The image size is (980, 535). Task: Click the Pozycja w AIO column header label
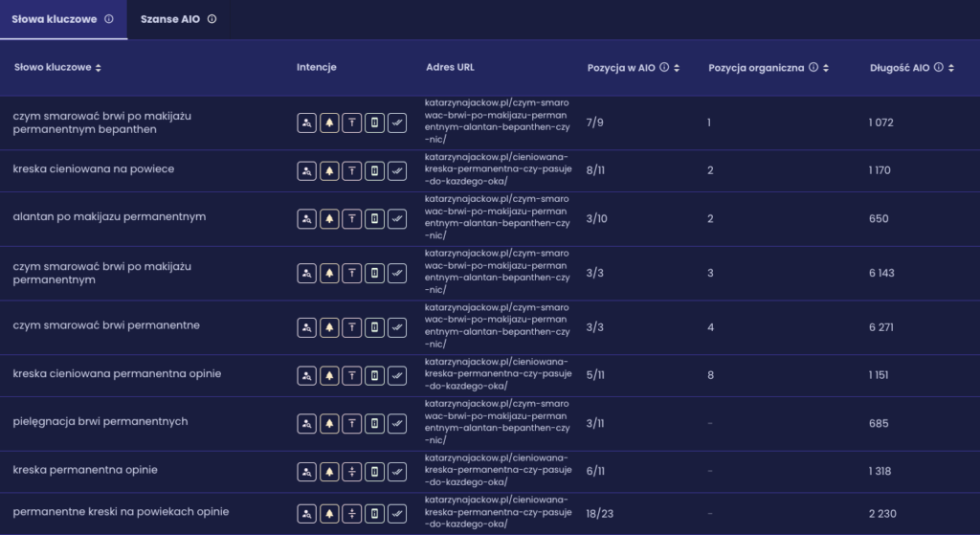coord(621,68)
